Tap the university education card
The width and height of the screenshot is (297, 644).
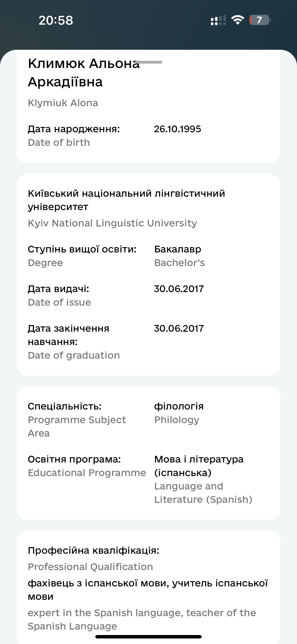tap(148, 275)
